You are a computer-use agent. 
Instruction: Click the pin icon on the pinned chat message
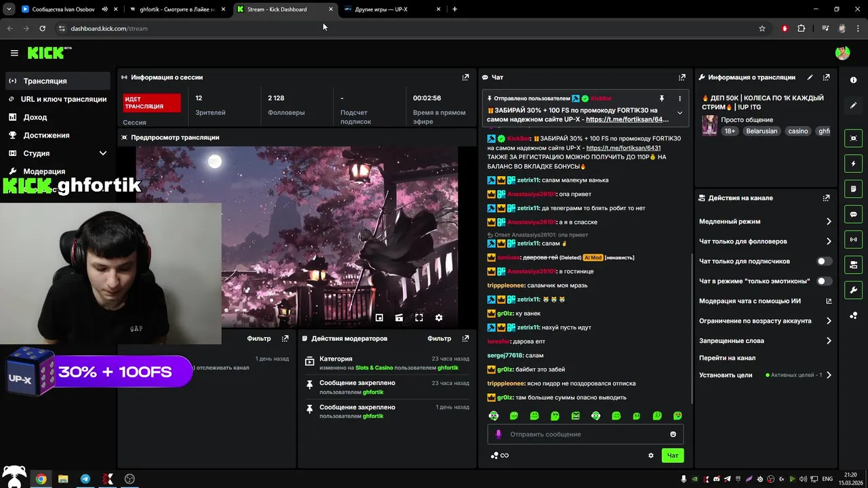(661, 98)
